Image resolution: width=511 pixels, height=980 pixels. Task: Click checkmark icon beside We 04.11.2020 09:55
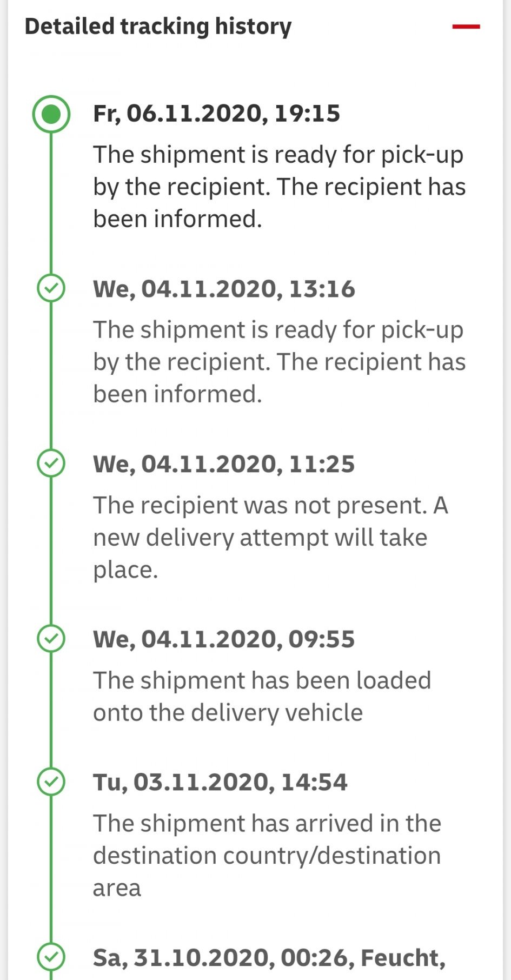[51, 639]
